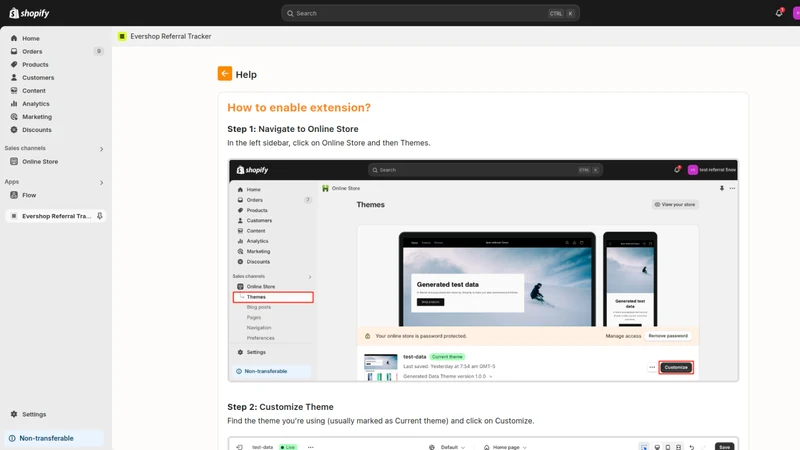This screenshot has width=800, height=450.
Task: Expand the Apps section chevron
Action: 101,183
